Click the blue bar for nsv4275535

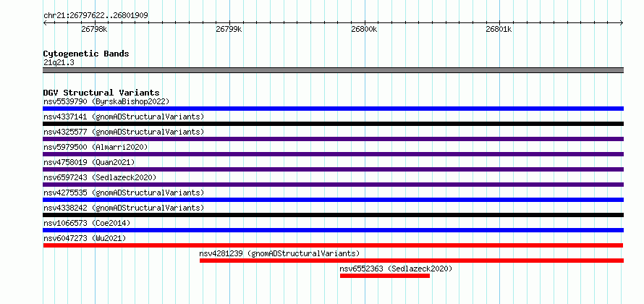coord(333,200)
